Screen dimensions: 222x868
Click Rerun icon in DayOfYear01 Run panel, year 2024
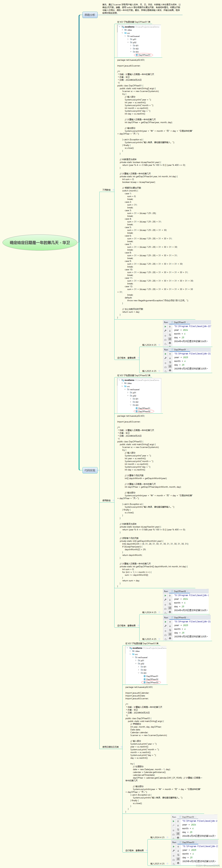click(165, 327)
